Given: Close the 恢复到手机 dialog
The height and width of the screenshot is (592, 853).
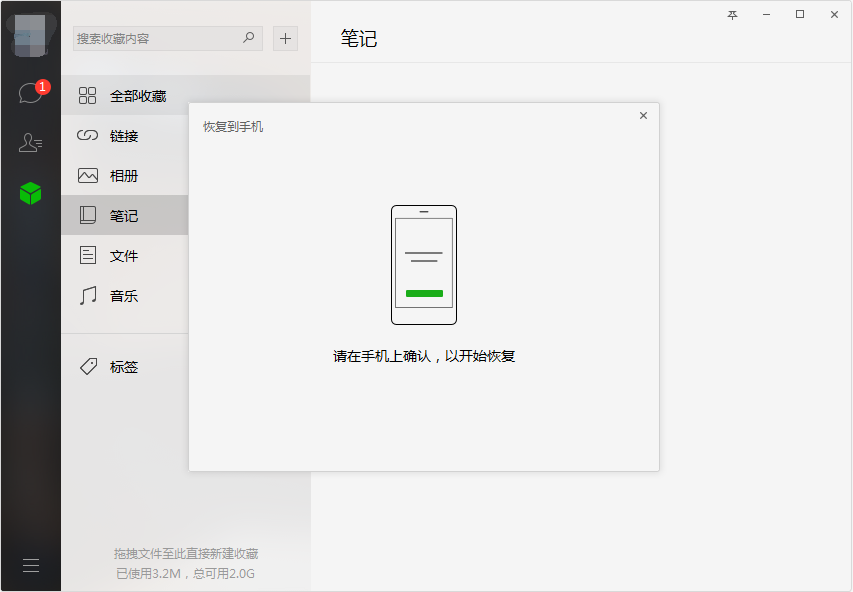Looking at the screenshot, I should (643, 115).
